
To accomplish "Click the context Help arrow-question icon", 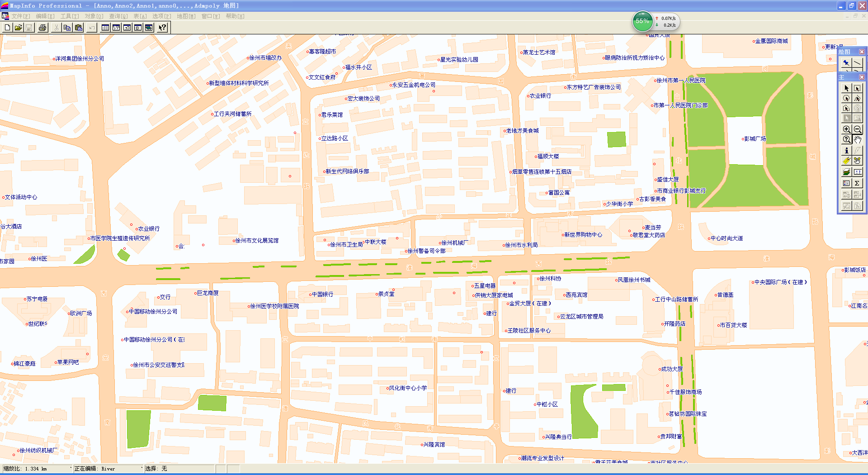I will [x=162, y=28].
